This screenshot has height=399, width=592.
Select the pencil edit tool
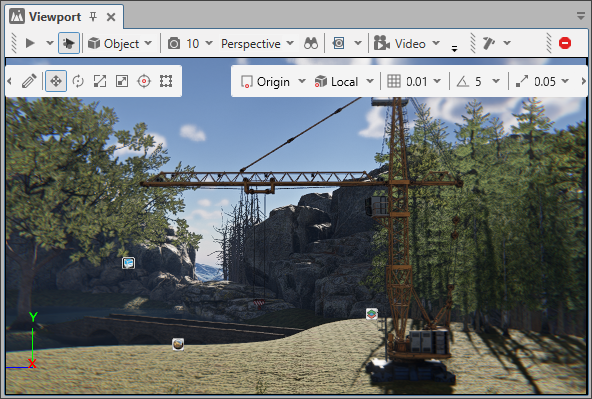point(29,81)
